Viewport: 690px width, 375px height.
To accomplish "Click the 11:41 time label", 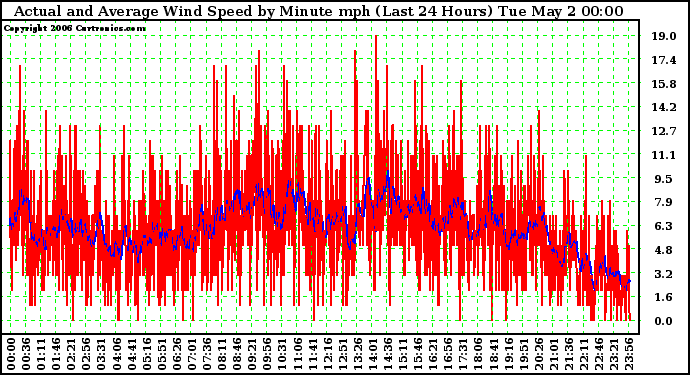I will [312, 354].
